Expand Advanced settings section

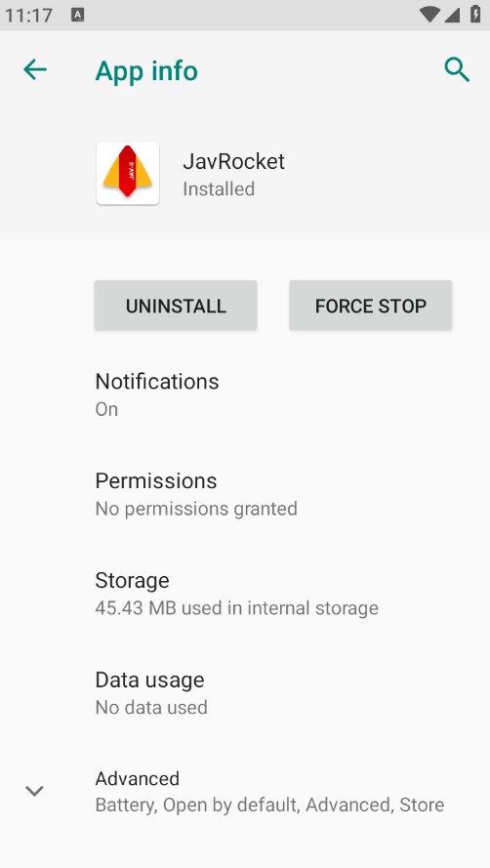[245, 791]
